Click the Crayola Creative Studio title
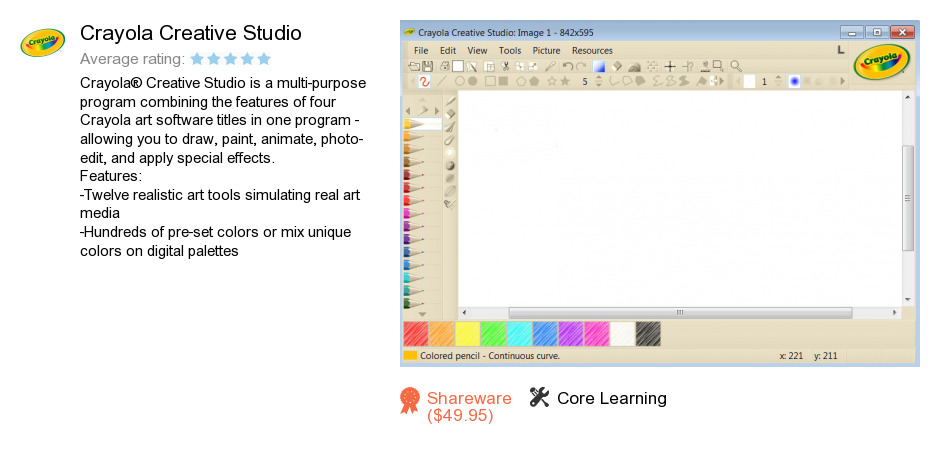 coord(191,33)
